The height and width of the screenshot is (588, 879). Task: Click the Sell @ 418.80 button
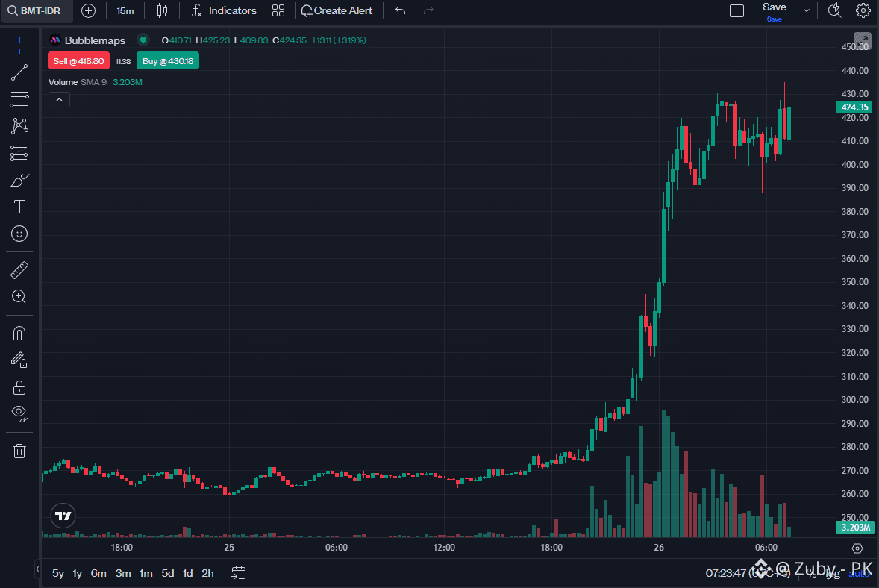coord(78,61)
